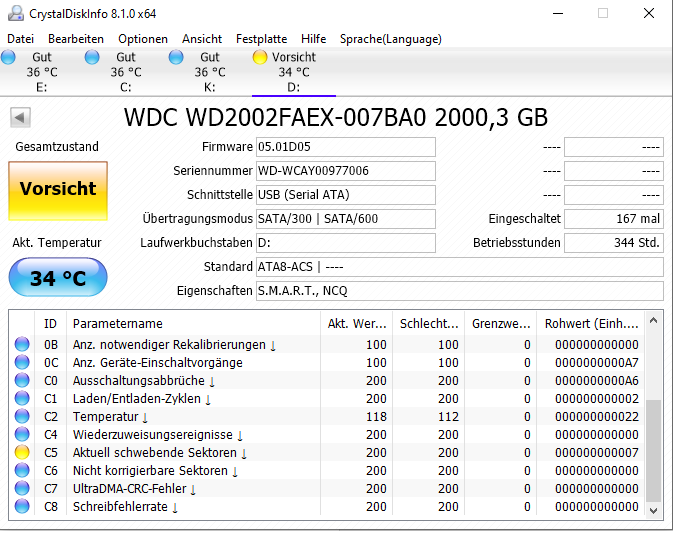This screenshot has height=533, width=674.
Task: Click the Schnittstelle field USB (Serial ATA)
Action: pyautogui.click(x=346, y=195)
